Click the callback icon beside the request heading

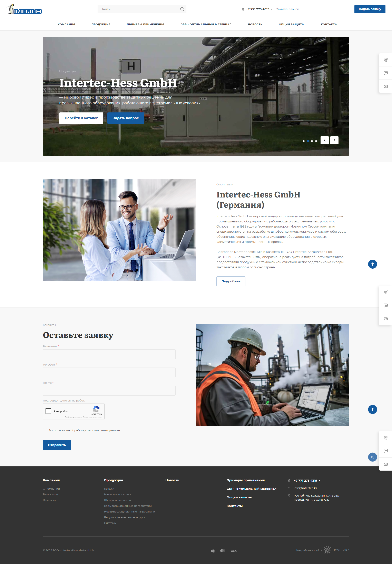[386, 292]
